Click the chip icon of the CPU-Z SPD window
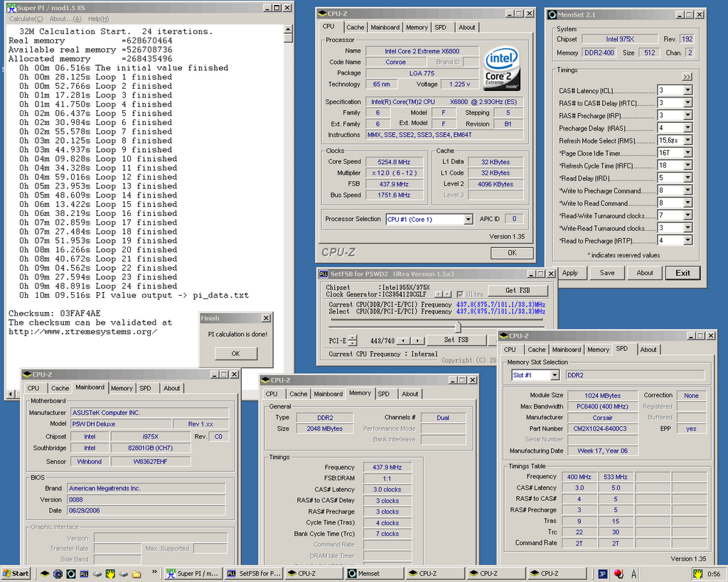This screenshot has width=728, height=582. (504, 335)
